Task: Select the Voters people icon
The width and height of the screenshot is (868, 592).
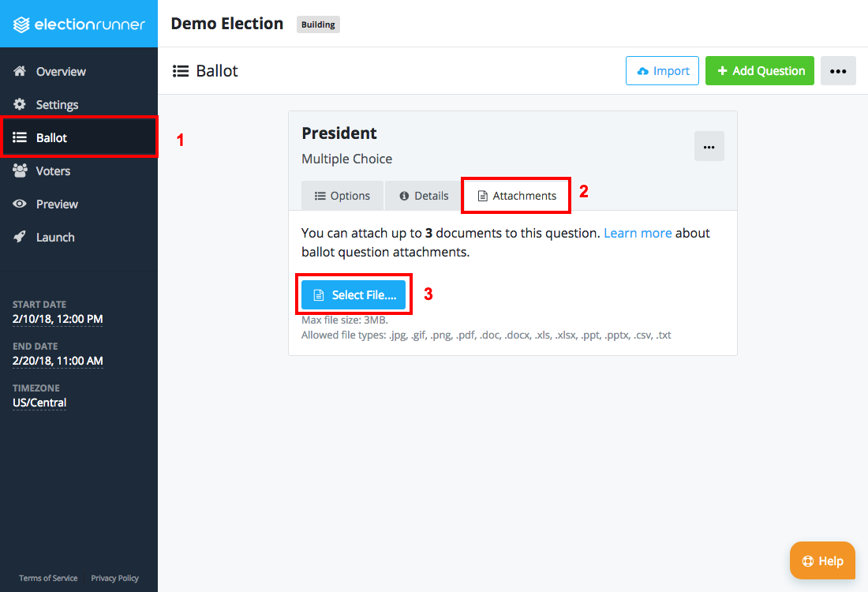Action: [x=20, y=170]
